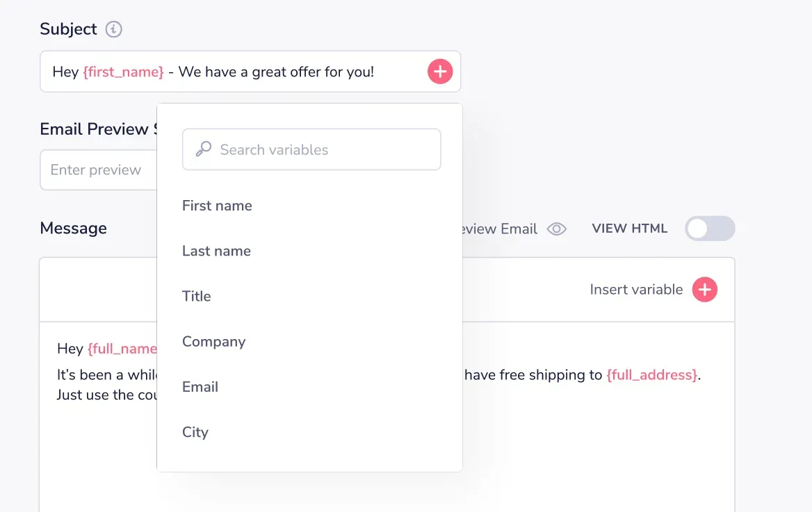Select the Last name variable
The height and width of the screenshot is (512, 812).
(216, 251)
